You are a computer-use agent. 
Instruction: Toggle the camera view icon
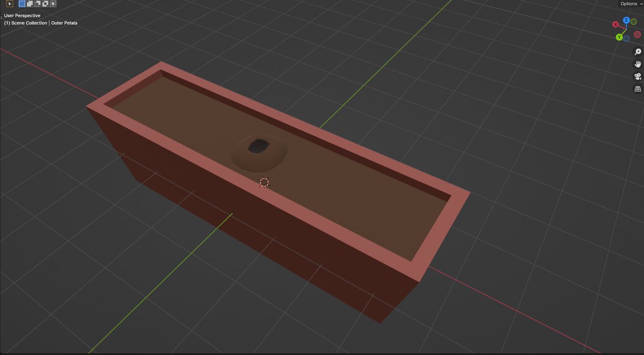click(638, 77)
